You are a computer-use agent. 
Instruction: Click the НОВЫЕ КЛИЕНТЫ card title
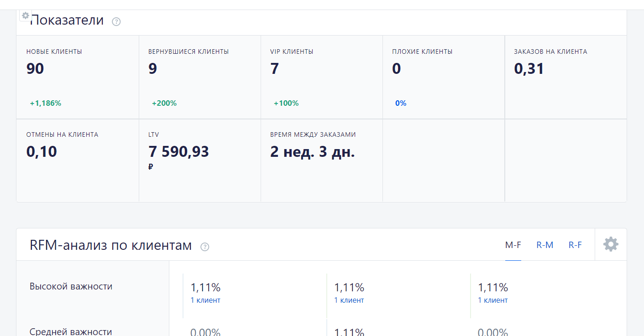[x=54, y=52]
